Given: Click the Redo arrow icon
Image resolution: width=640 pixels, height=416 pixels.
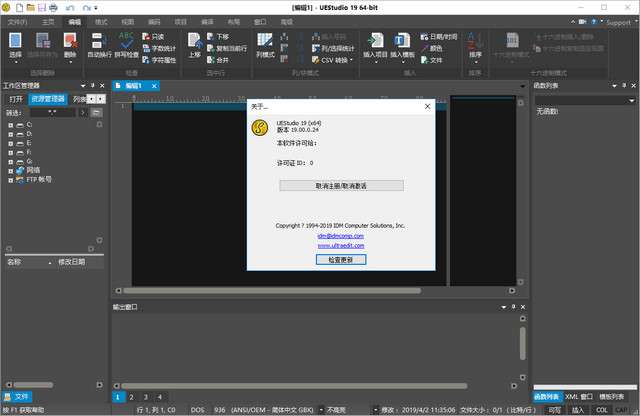Looking at the screenshot, I should tap(86, 8).
